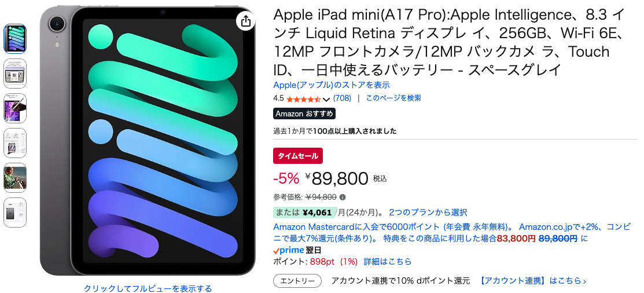Click the エントリー button
The height and width of the screenshot is (293, 644).
(297, 281)
